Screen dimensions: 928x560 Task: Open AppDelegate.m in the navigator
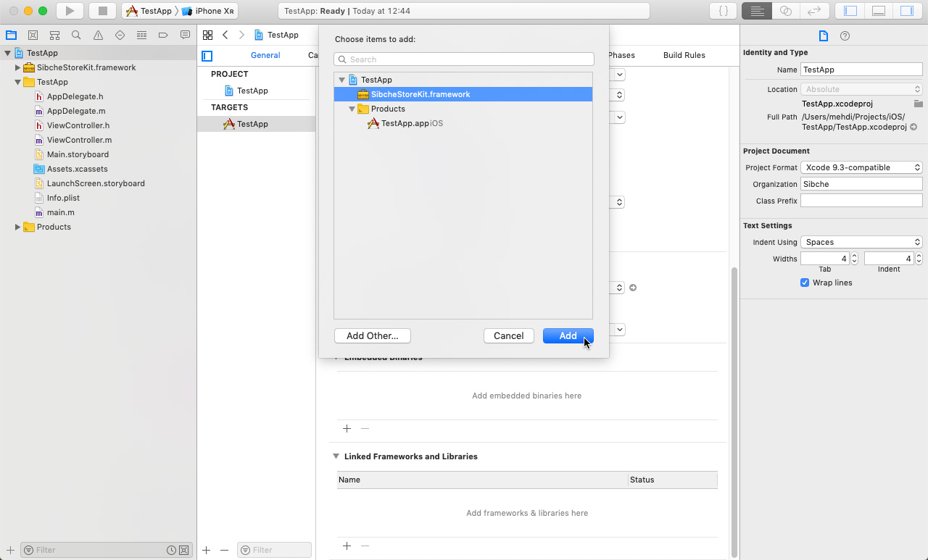point(76,111)
